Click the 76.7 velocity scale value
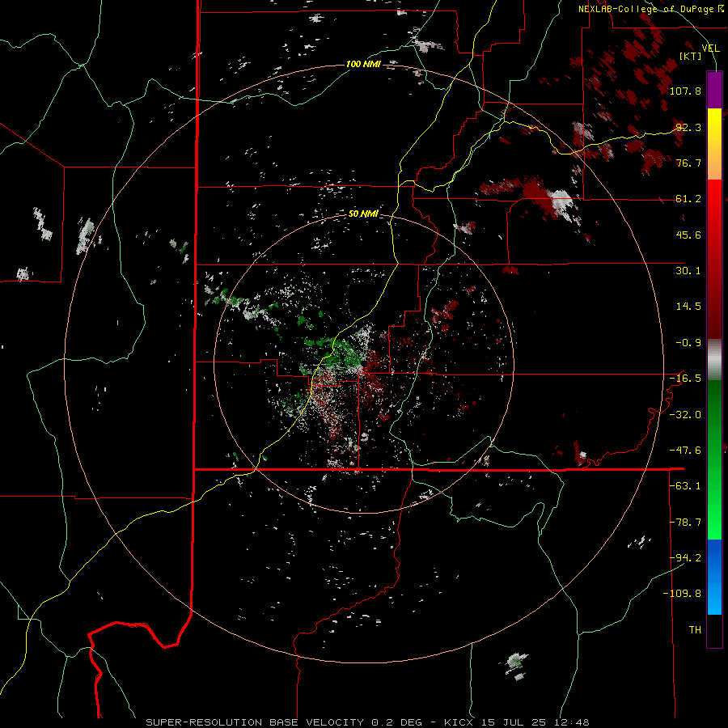 click(x=688, y=163)
